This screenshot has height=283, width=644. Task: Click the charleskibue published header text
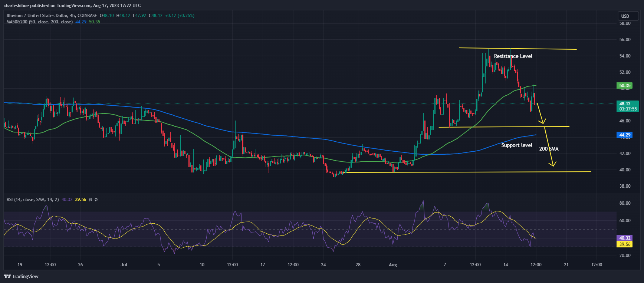[72, 6]
